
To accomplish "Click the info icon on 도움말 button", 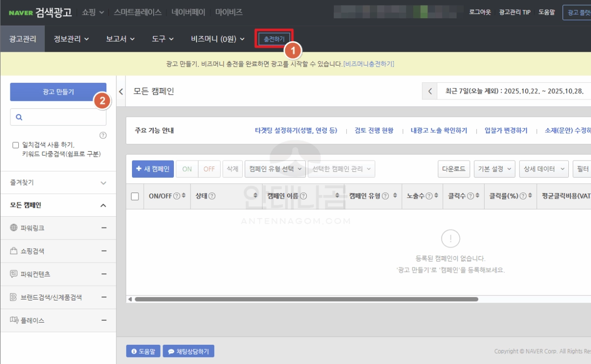I will coord(133,351).
